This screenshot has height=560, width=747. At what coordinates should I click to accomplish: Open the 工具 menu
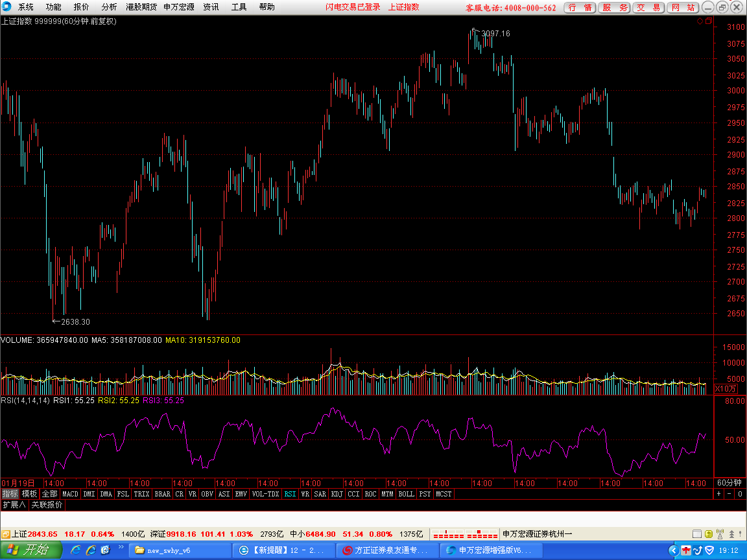pyautogui.click(x=239, y=6)
